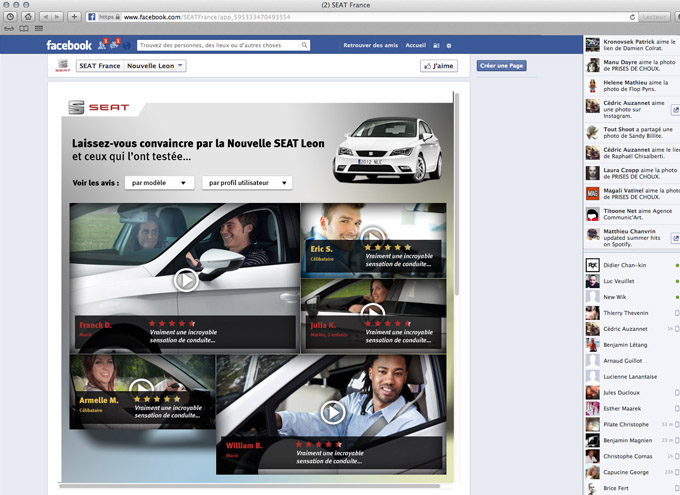The width and height of the screenshot is (680, 495).
Task: Reload page with refresh arrow
Action: [x=632, y=17]
